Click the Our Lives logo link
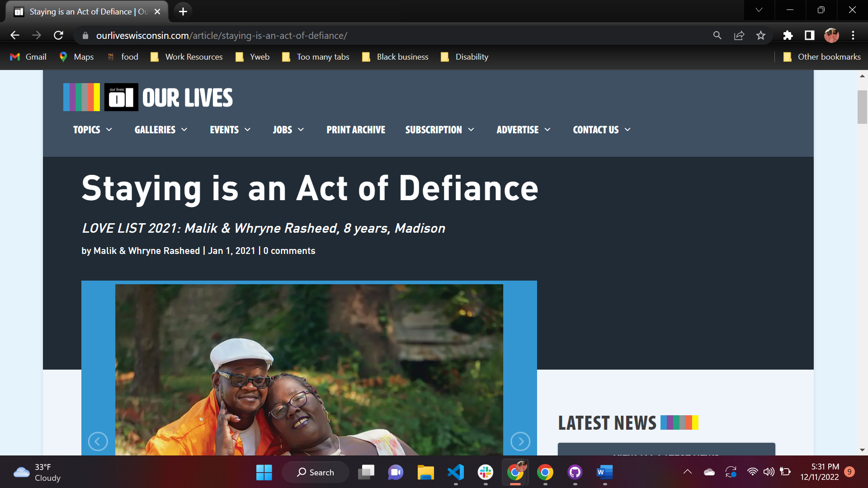 148,97
